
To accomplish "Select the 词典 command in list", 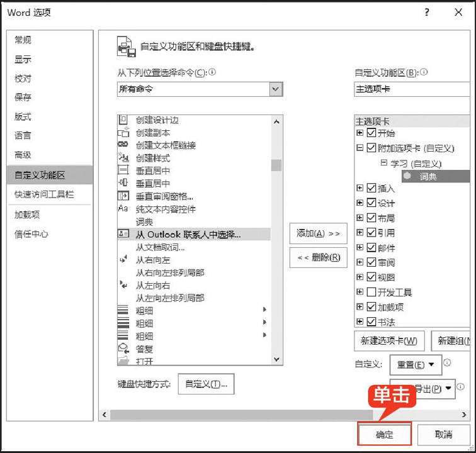I will point(194,222).
